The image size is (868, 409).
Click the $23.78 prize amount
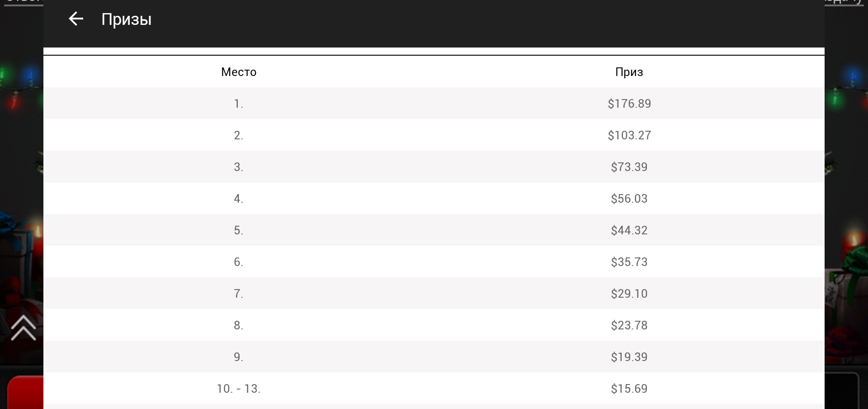tap(629, 325)
